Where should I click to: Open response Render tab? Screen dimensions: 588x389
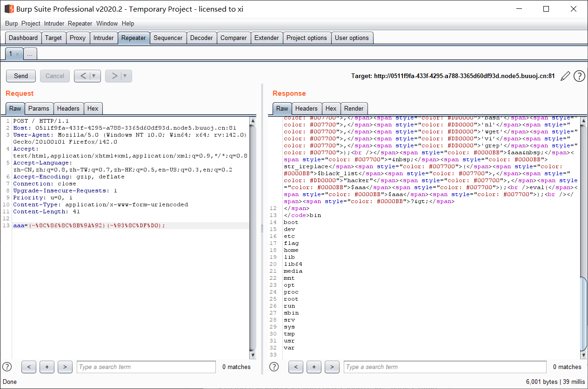click(354, 108)
